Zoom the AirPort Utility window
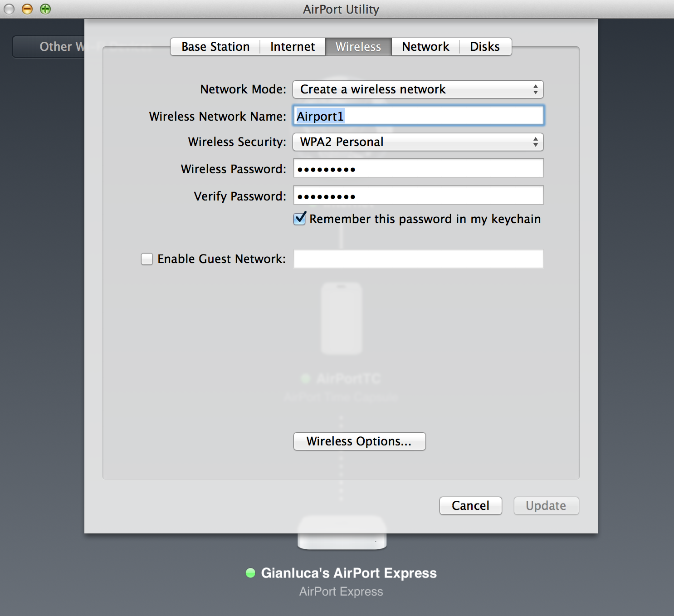This screenshot has width=674, height=616. click(x=45, y=9)
